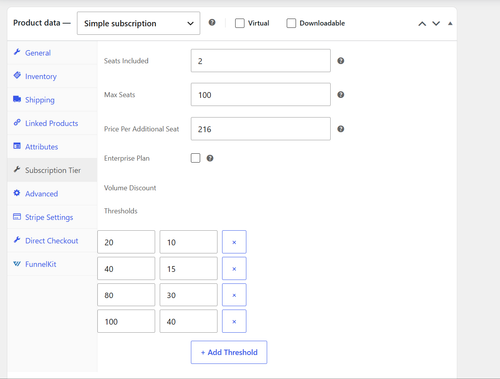
Task: Click the Shipping tab truck icon
Action: click(x=17, y=99)
